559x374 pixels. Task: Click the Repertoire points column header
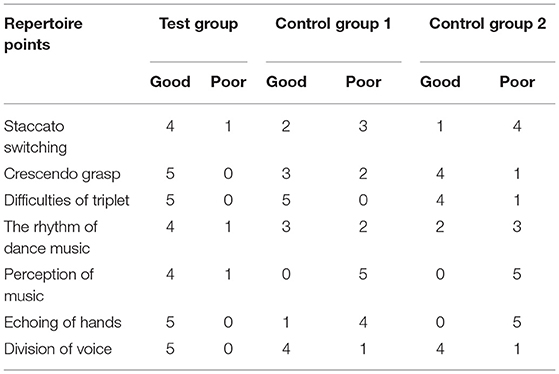(x=43, y=34)
